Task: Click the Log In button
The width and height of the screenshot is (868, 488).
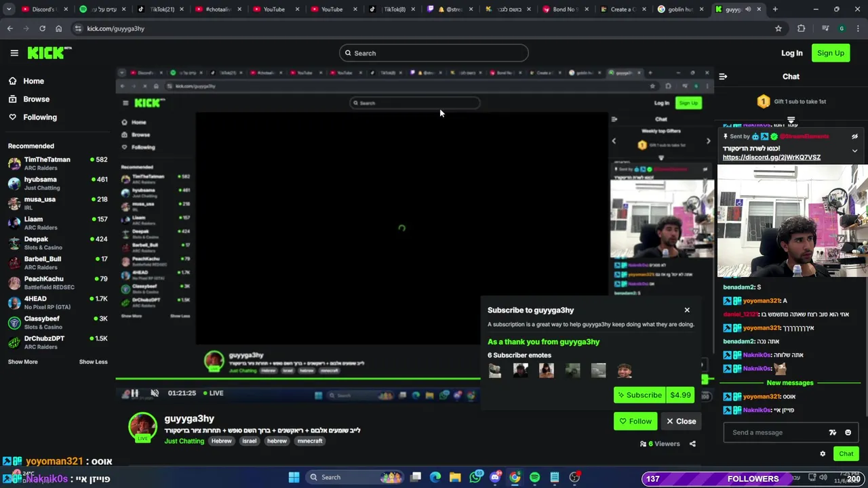Action: (x=791, y=53)
